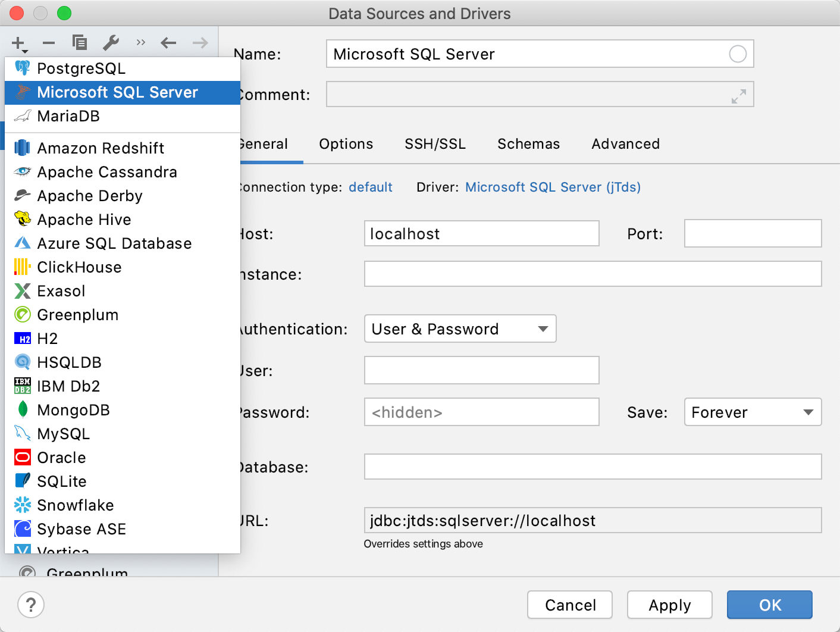Click the hidden Password field
Viewport: 840px width, 632px height.
click(x=482, y=412)
